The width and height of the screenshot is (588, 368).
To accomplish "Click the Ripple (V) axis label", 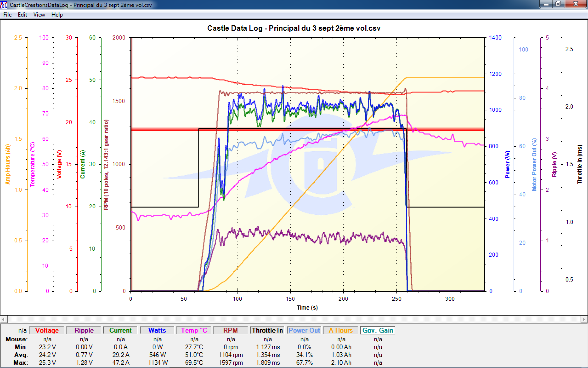I will point(554,164).
